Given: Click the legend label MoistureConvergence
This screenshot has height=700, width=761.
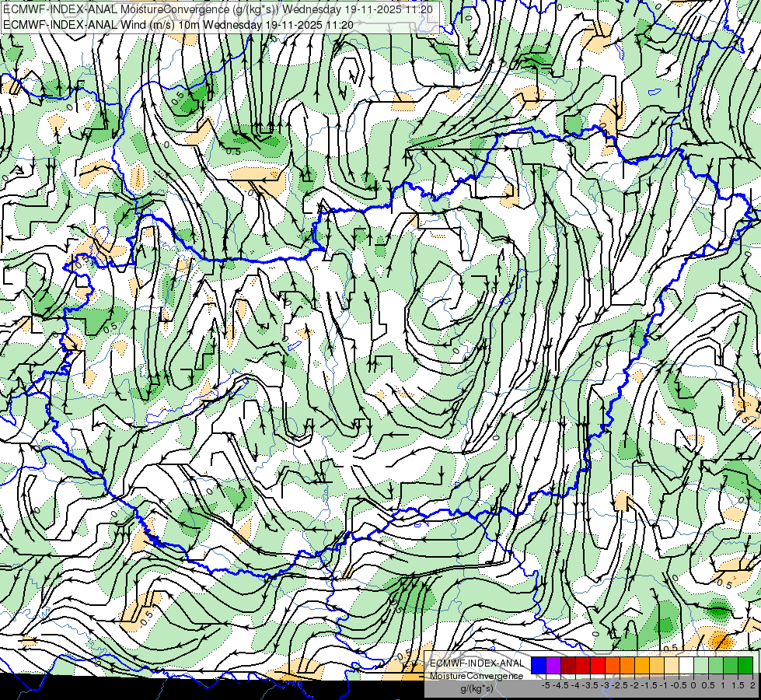Looking at the screenshot, I should point(476,676).
